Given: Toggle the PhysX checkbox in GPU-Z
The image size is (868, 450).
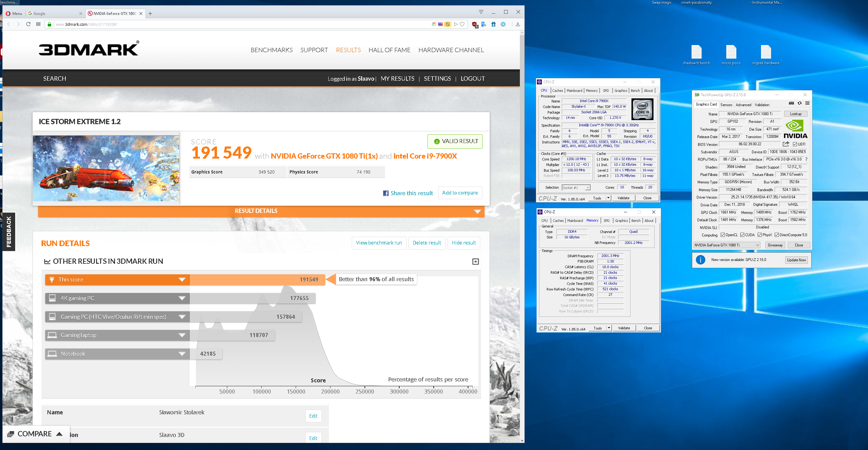Looking at the screenshot, I should pyautogui.click(x=759, y=235).
